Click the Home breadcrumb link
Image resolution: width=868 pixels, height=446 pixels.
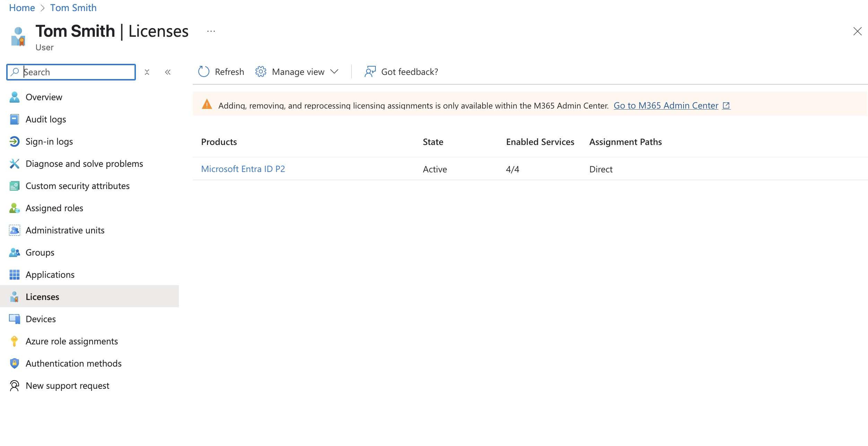tap(22, 8)
